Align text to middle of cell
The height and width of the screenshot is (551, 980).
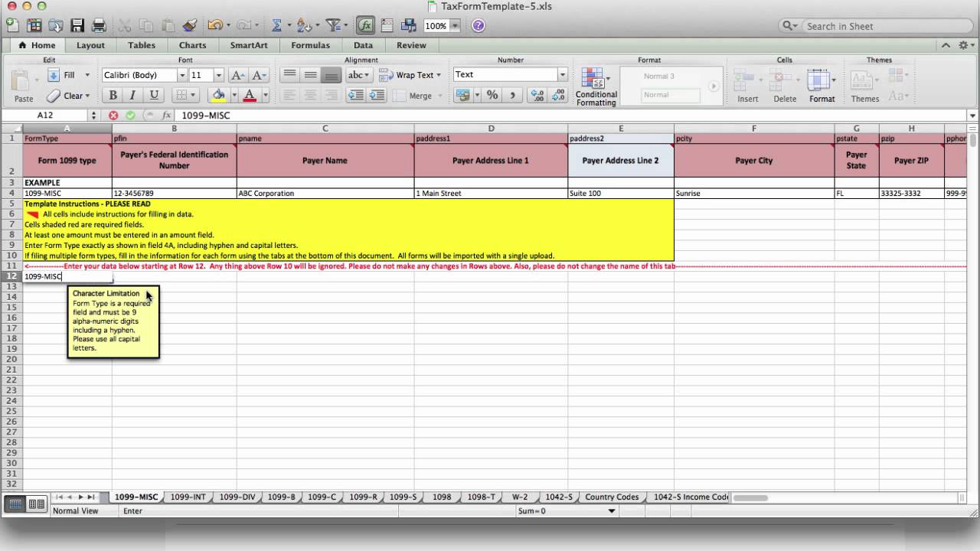tap(310, 75)
